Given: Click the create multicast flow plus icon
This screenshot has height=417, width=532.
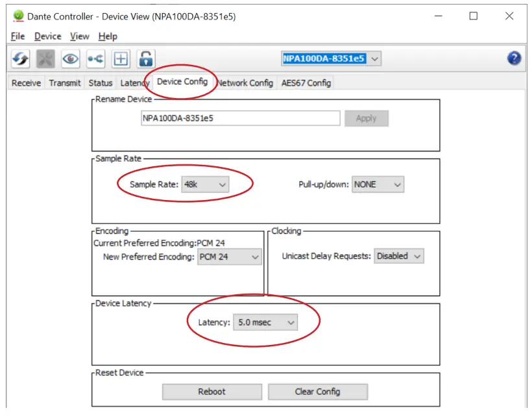Looking at the screenshot, I should point(121,58).
